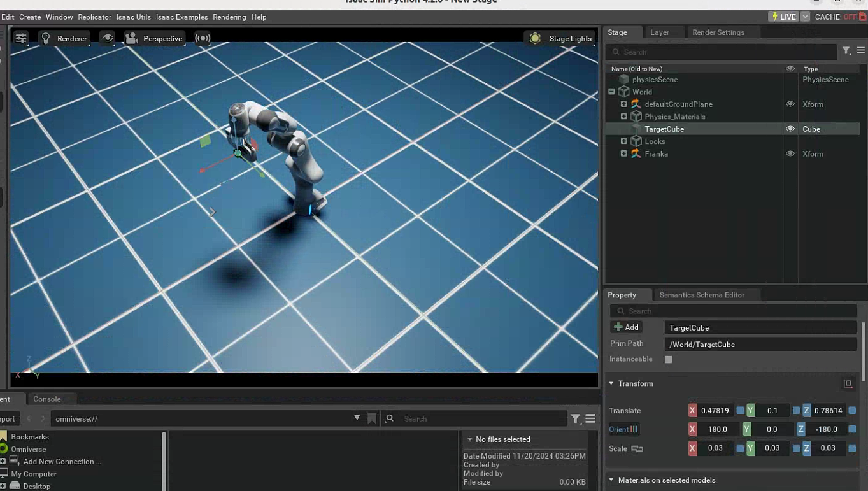
Task: Toggle visibility of TargetCube
Action: point(790,129)
